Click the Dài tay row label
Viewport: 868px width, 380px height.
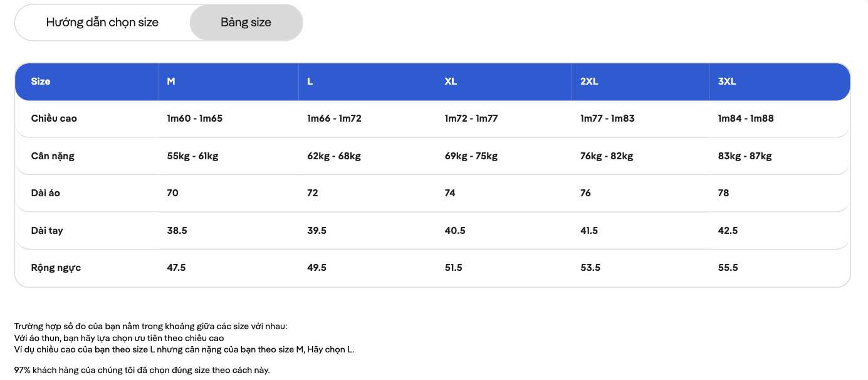[x=47, y=230]
